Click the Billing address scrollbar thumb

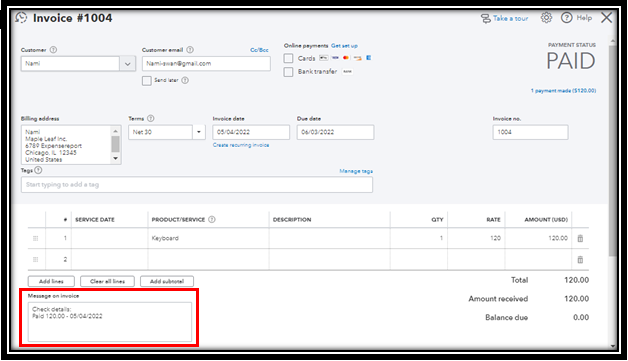click(115, 144)
